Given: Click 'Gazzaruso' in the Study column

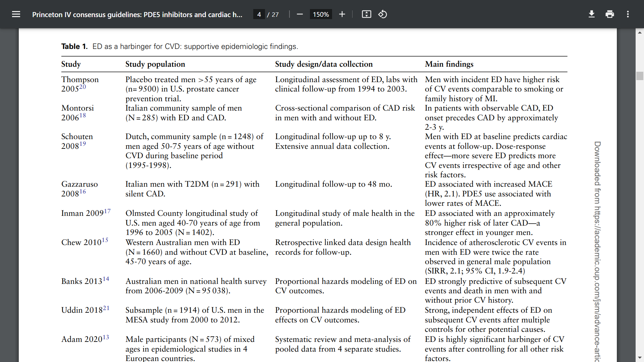Looking at the screenshot, I should click(79, 184).
